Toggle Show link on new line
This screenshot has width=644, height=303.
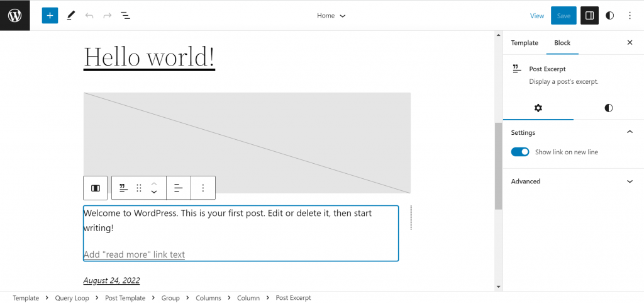tap(520, 152)
